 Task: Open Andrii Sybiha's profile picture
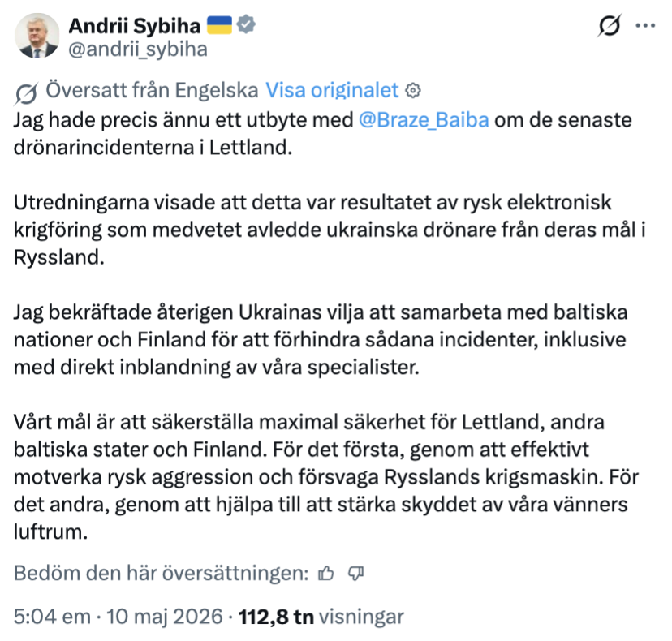point(37,36)
